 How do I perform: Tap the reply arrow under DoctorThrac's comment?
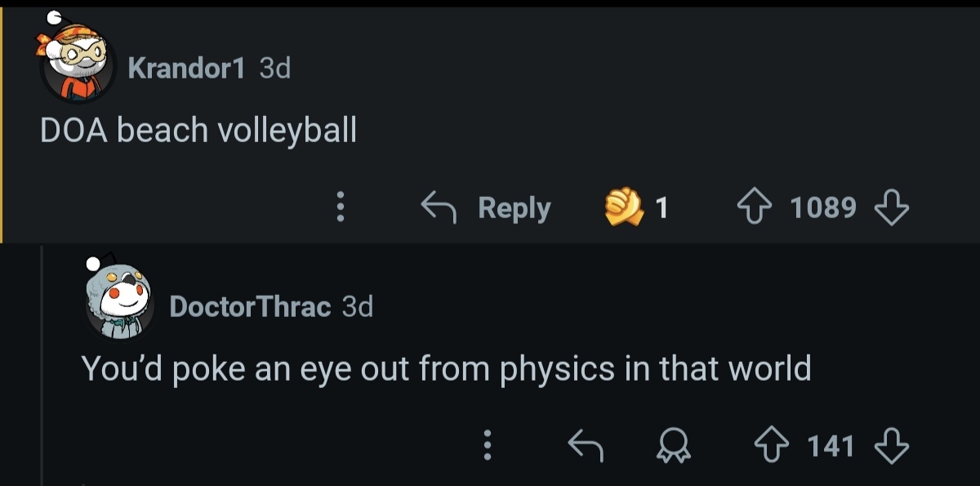click(x=585, y=446)
